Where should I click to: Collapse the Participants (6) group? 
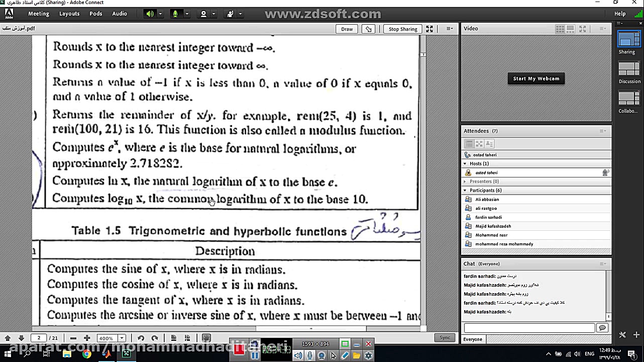tap(465, 191)
